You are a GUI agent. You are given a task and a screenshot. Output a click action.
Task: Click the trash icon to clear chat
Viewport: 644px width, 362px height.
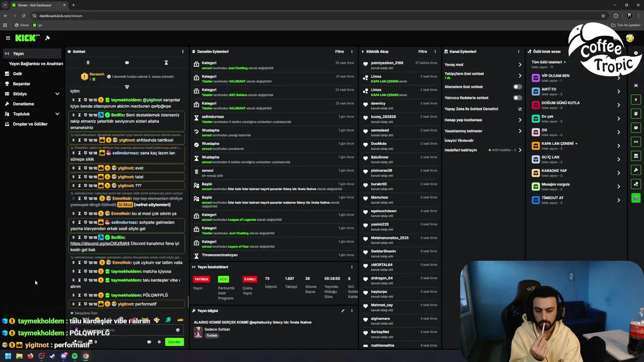(88, 63)
